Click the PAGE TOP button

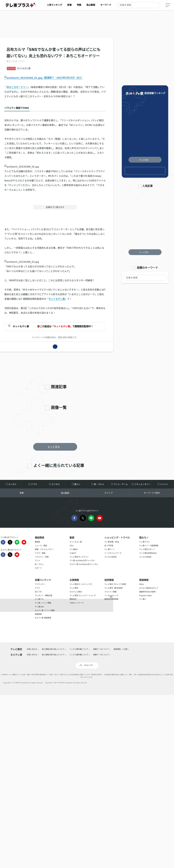pyautogui.click(x=87, y=665)
